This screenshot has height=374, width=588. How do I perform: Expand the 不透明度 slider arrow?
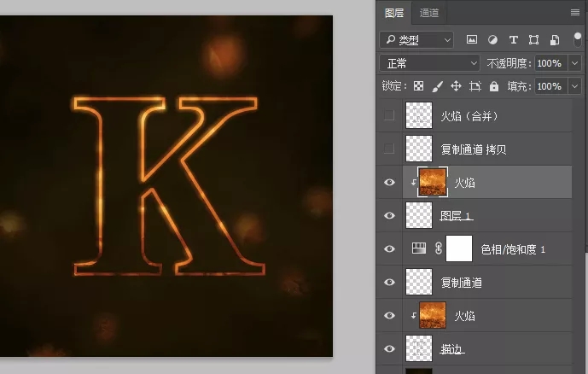click(574, 63)
